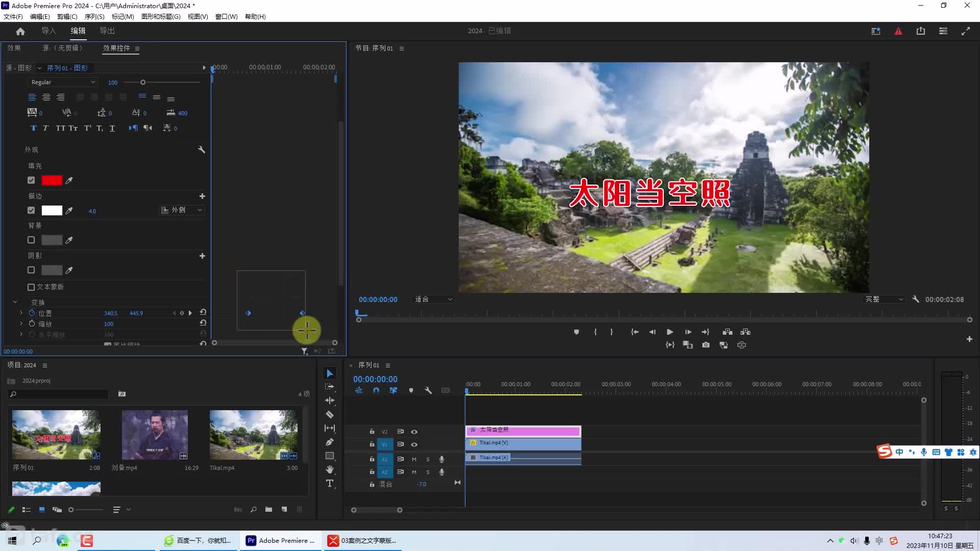The height and width of the screenshot is (551, 980).
Task: Click Go to In point button
Action: (634, 332)
